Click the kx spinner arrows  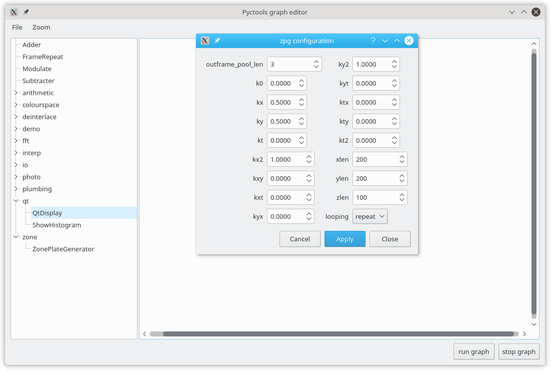pos(302,102)
